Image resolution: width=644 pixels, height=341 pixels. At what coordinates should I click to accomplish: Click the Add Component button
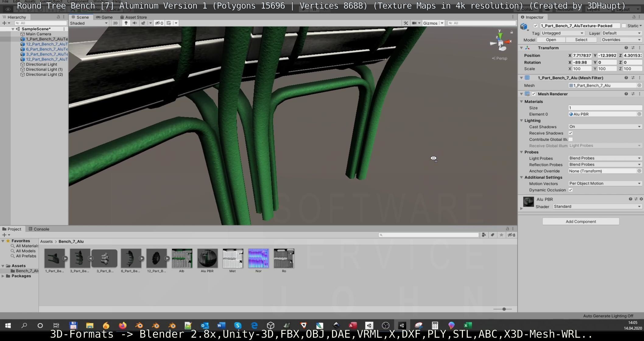[x=580, y=221]
